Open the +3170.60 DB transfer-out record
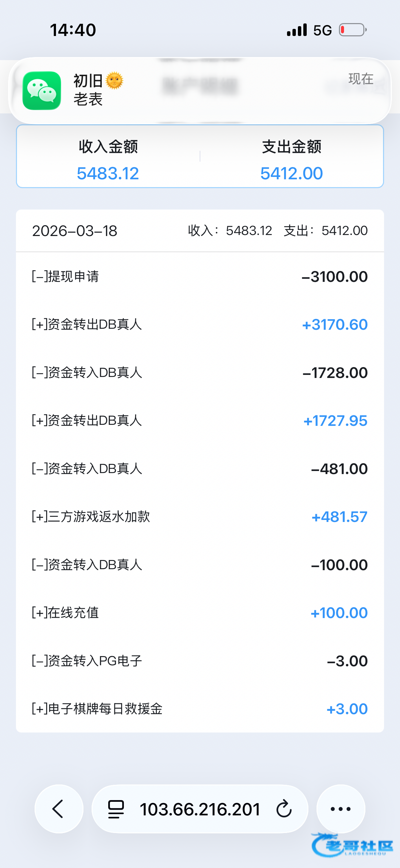 point(200,325)
